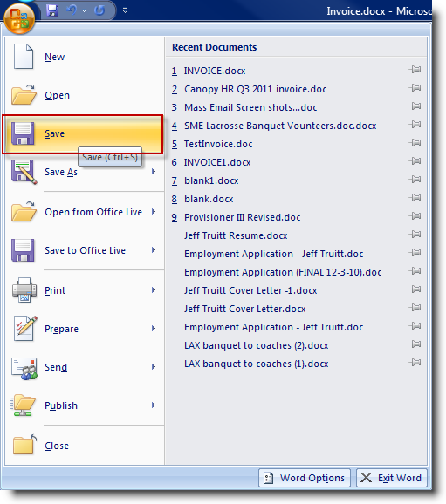Pin TestInvoice.doc using its pushpin
Screen dimensions: 446x504
415,142
